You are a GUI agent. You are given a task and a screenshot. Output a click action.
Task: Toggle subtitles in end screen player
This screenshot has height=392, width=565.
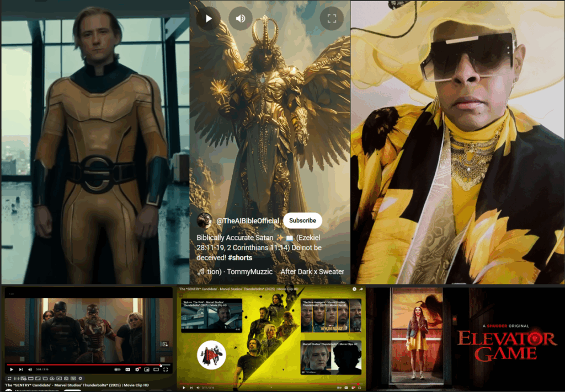(347, 388)
